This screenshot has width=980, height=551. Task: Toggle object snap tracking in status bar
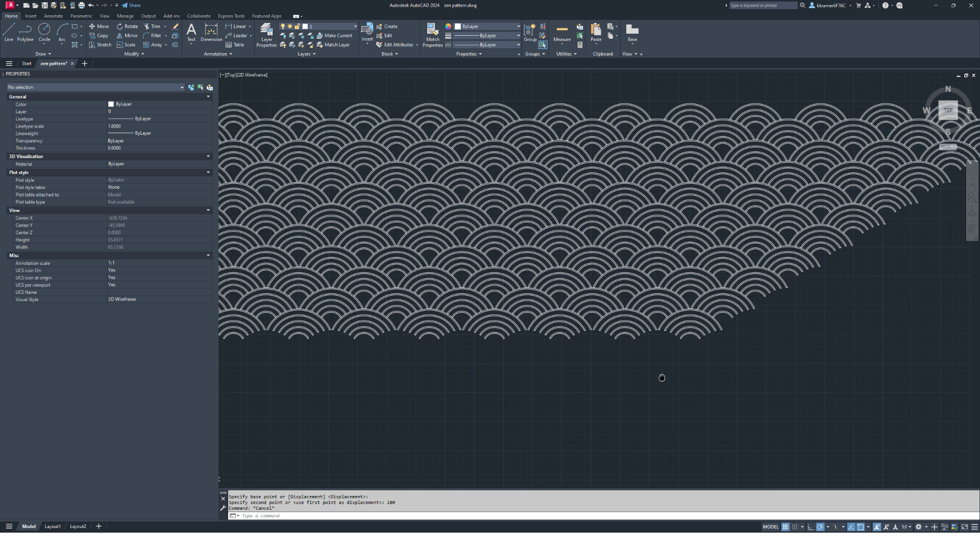(851, 527)
